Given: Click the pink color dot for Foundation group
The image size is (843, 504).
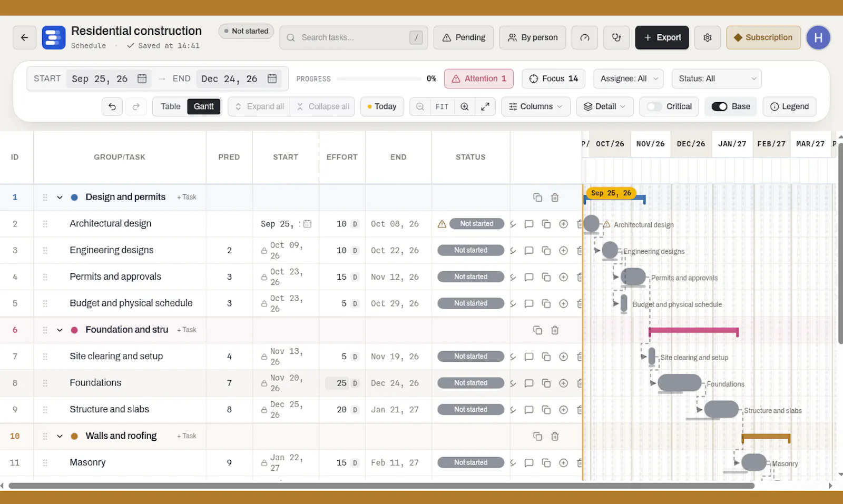Looking at the screenshot, I should (74, 330).
